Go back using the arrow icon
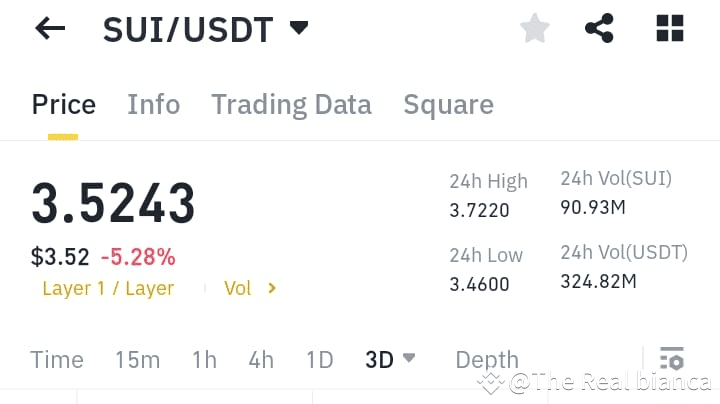This screenshot has height=404, width=720. (50, 28)
